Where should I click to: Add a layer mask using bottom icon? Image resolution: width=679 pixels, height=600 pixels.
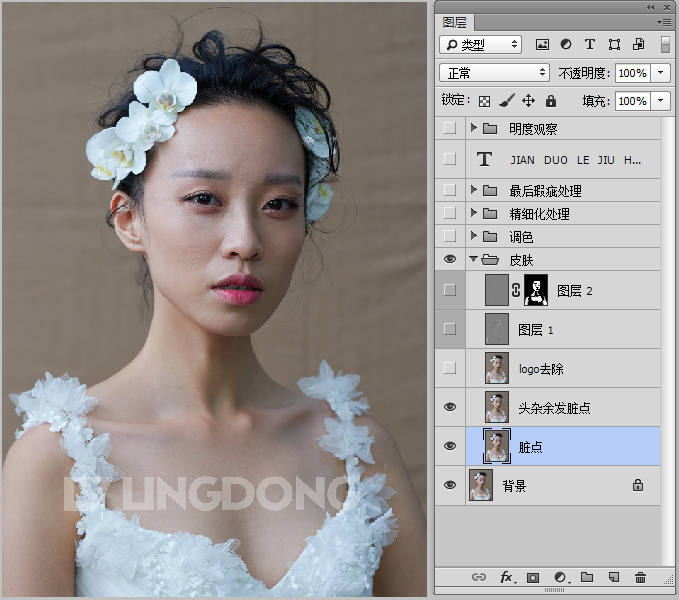(x=533, y=577)
